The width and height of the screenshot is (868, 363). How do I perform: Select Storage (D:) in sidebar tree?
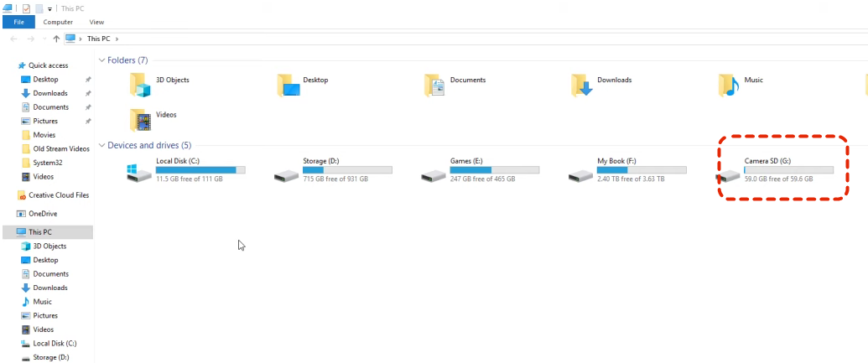pos(51,357)
